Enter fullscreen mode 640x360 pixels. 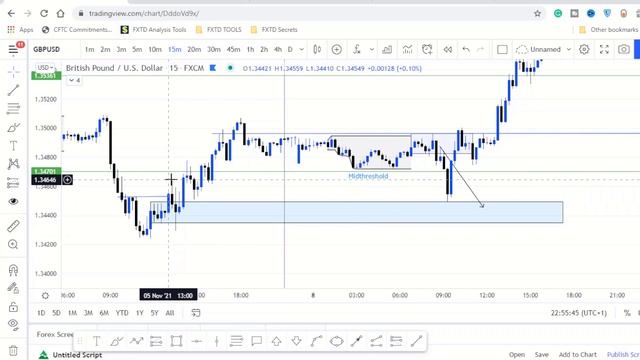[604, 49]
